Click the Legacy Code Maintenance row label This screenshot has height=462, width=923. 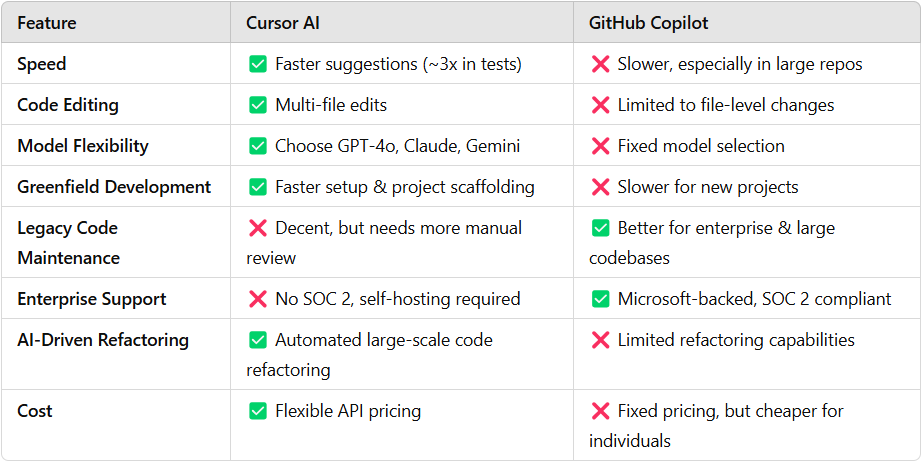tap(69, 242)
